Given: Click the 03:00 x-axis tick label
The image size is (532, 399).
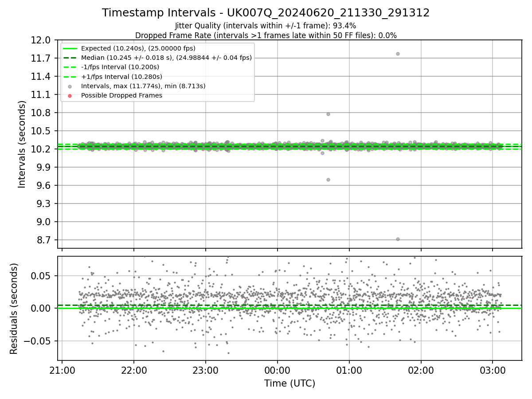Looking at the screenshot, I should tap(493, 370).
